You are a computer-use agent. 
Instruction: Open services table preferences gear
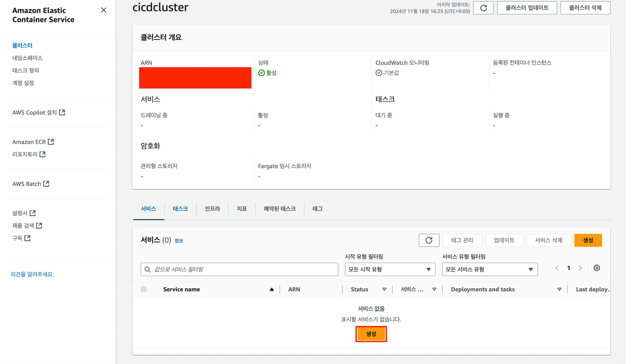click(597, 268)
